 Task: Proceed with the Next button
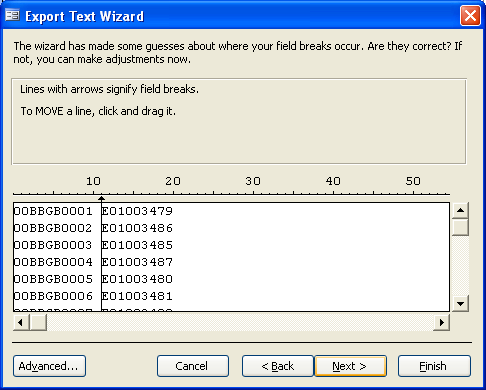(350, 366)
